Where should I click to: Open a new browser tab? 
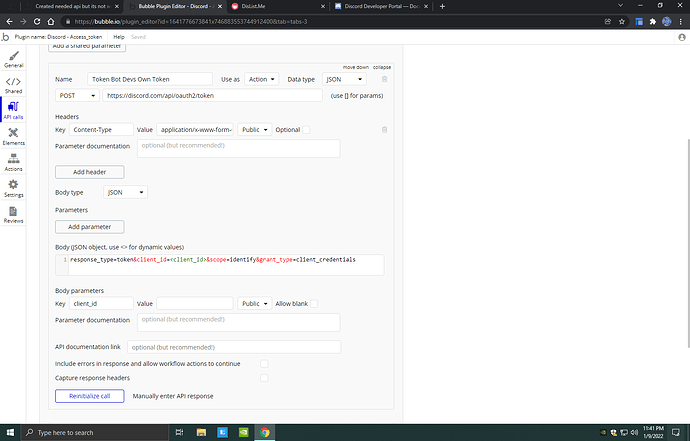click(442, 6)
